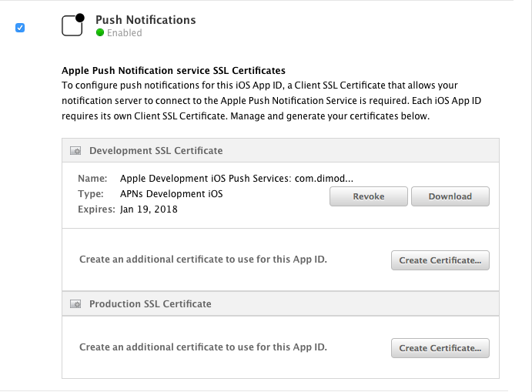Click the APNs Development iOS type value
Viewport: 532px width, 392px height.
coord(172,194)
